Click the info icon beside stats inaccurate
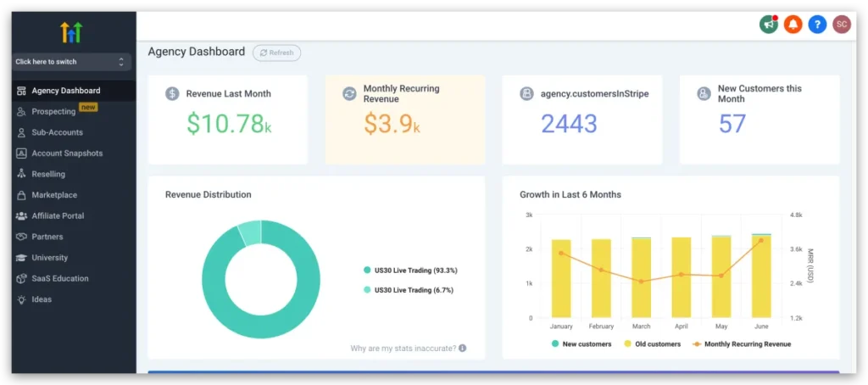Screen dimensions: 868x385 462,349
